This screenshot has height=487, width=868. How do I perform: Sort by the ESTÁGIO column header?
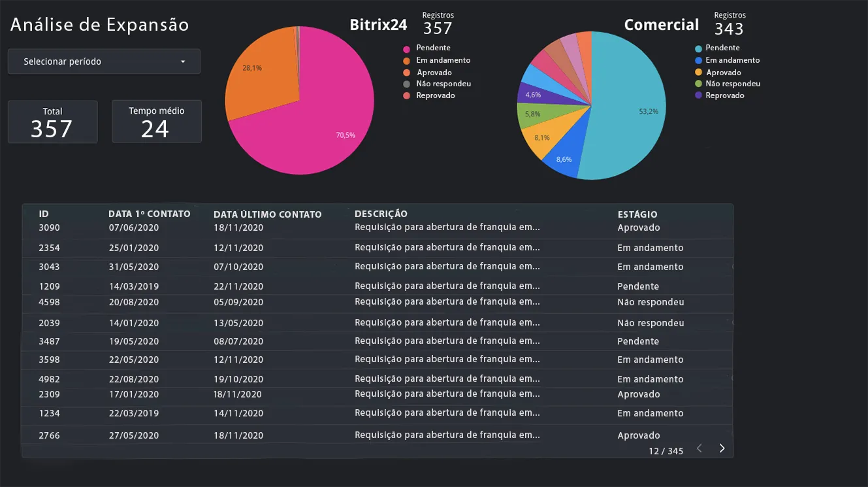pyautogui.click(x=637, y=214)
